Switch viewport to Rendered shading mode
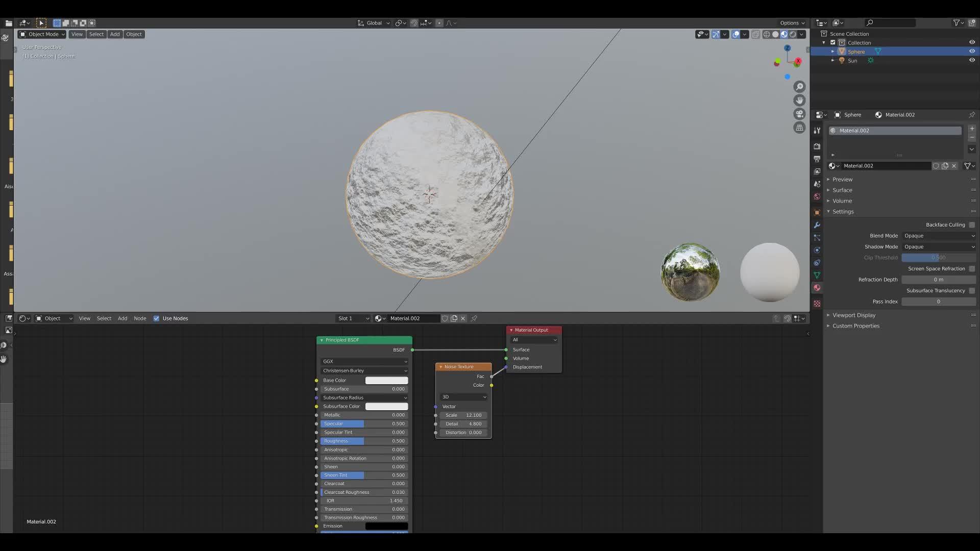 point(792,34)
